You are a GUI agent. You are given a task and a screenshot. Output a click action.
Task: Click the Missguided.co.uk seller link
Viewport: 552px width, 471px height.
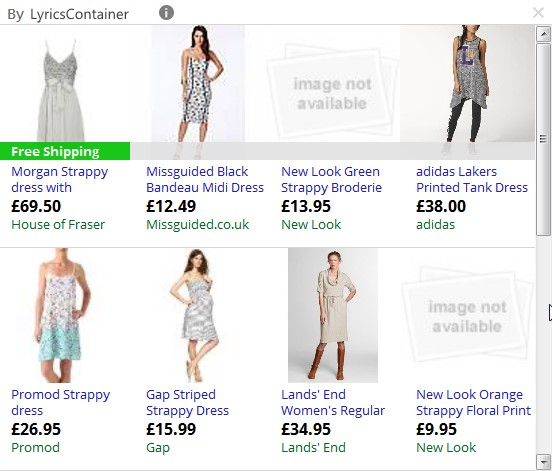click(197, 225)
